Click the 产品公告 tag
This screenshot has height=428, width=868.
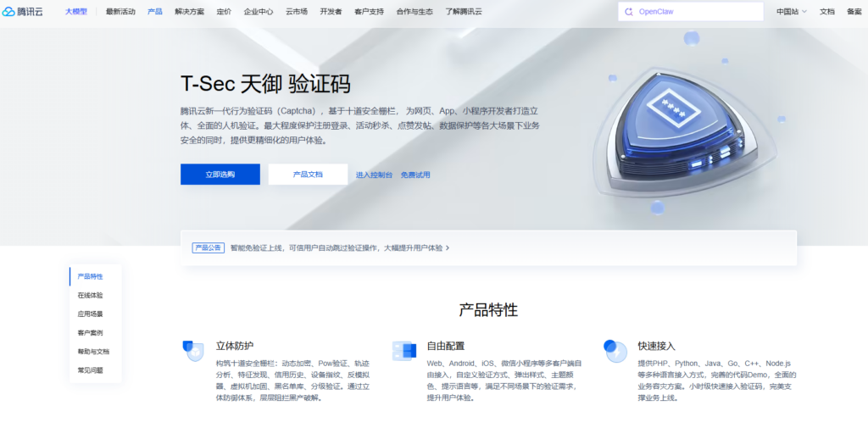pos(209,248)
